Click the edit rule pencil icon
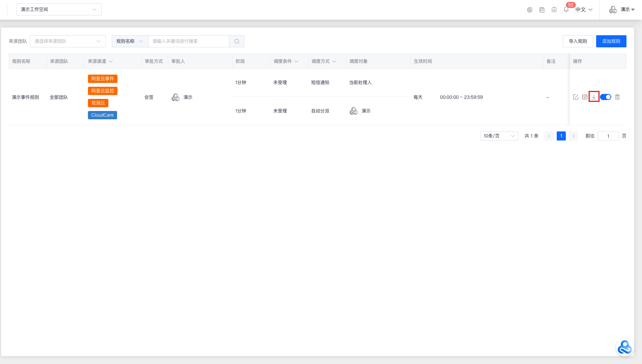This screenshot has height=364, width=642. pos(575,97)
